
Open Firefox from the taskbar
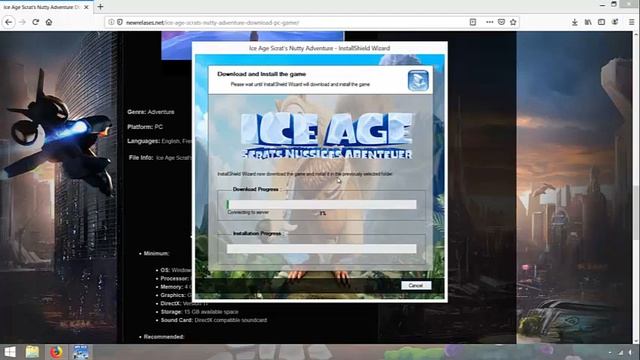(x=56, y=352)
